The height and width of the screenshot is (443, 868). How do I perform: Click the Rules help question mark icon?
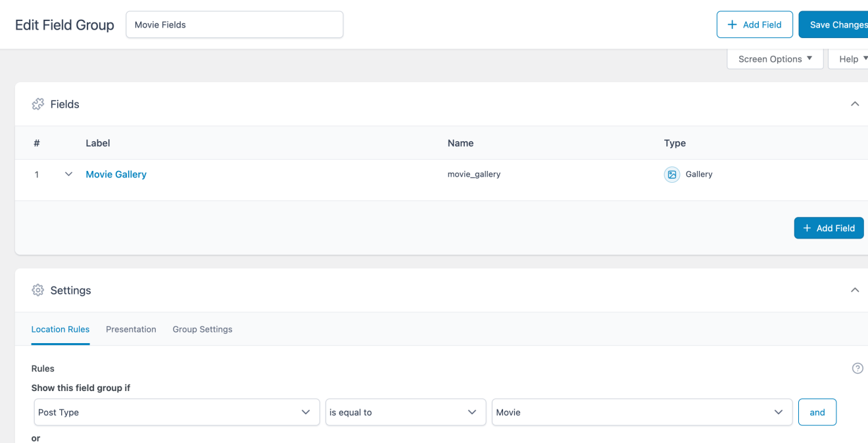[857, 369]
